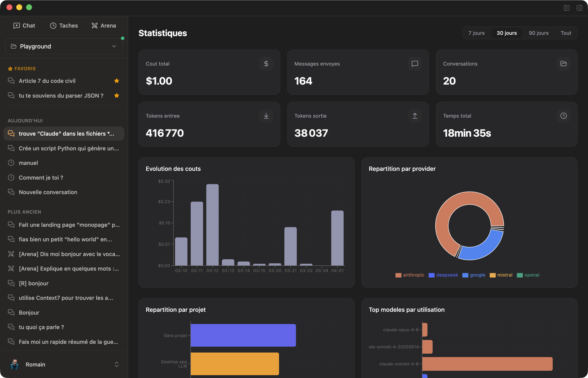Open the Chat section icon

[x=16, y=26]
